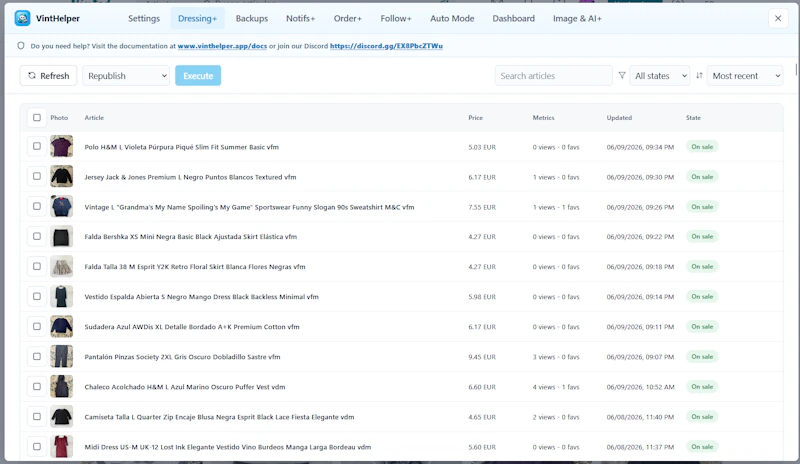Image resolution: width=800 pixels, height=464 pixels.
Task: Click the VintHelper logo icon
Action: pyautogui.click(x=22, y=18)
